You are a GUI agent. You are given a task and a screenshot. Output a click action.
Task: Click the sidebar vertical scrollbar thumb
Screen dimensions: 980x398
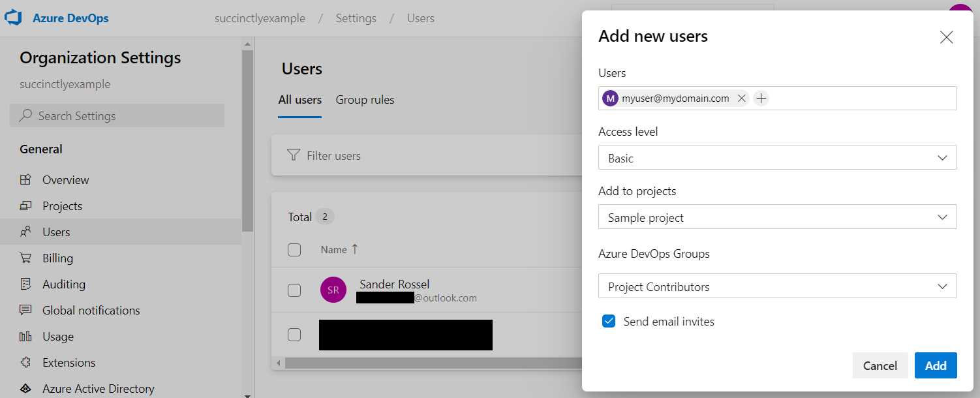247,140
